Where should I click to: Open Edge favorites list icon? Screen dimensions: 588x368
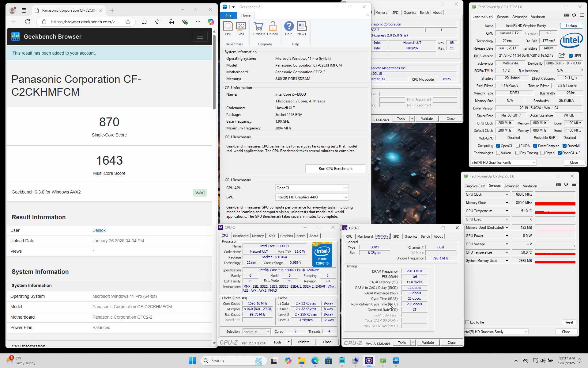pos(158,22)
